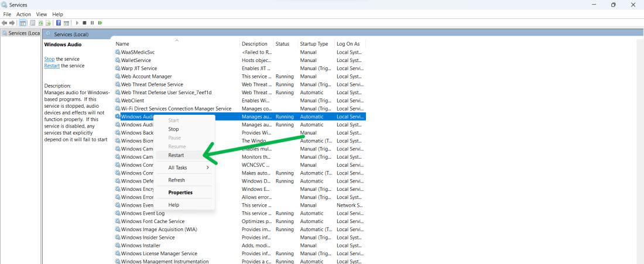Click the gear icon beside Windows Font Cache Service
This screenshot has height=264, width=644.
118,221
